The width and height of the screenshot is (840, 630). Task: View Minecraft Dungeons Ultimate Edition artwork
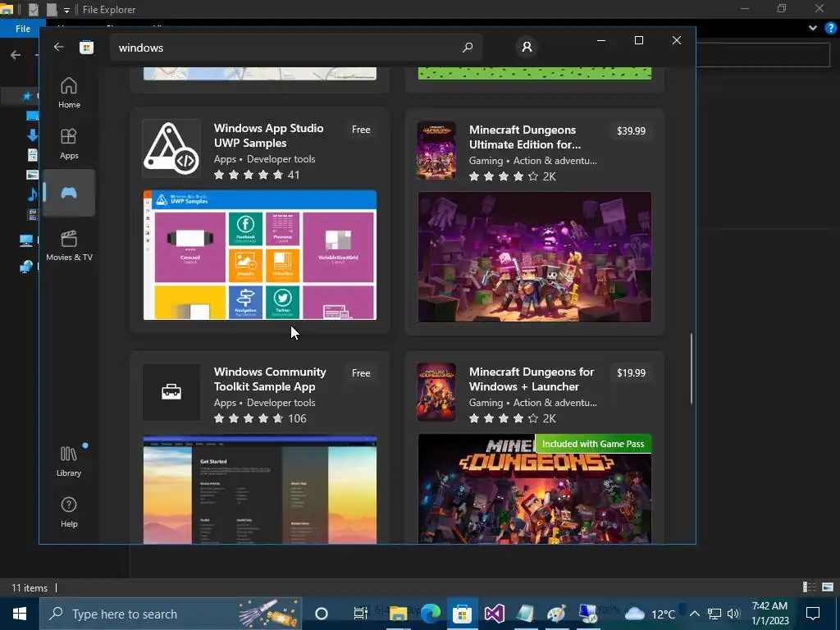(x=535, y=257)
